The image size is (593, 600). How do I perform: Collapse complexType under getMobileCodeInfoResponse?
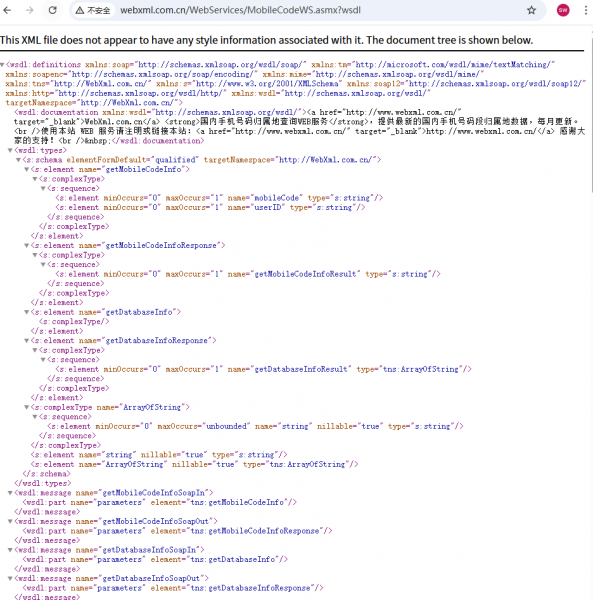coord(35,255)
